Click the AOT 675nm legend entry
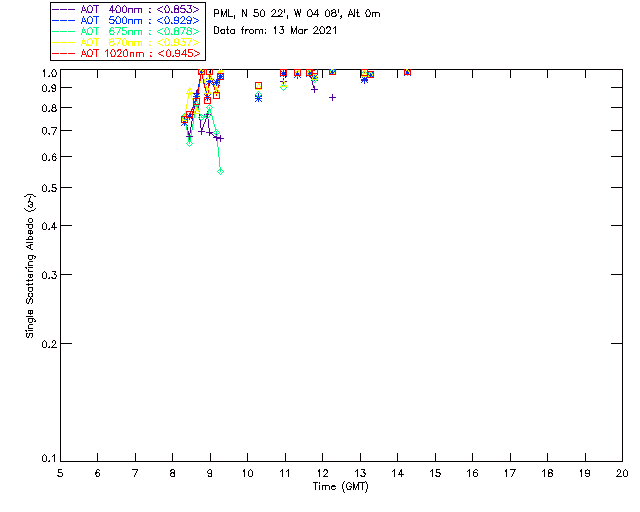Image resolution: width=640 pixels, height=512 pixels. click(127, 31)
